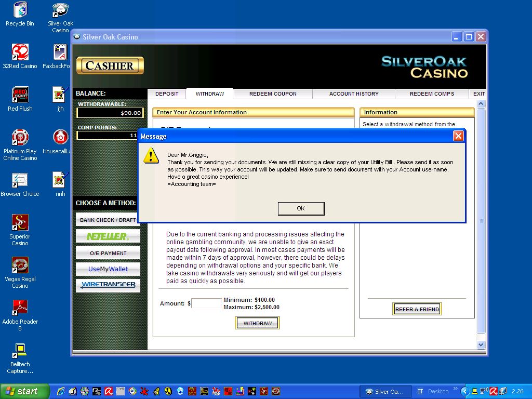532x399 pixels.
Task: Open the Silver Oak Casino desktop shortcut
Action: 60,18
